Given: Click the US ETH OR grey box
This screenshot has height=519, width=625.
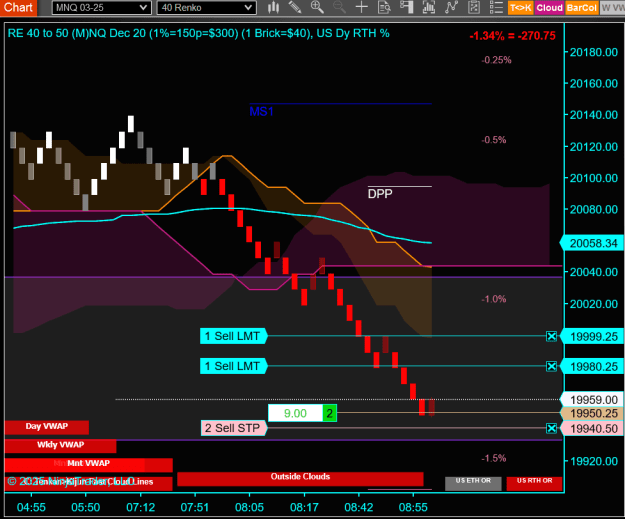Looking at the screenshot, I should click(473, 484).
